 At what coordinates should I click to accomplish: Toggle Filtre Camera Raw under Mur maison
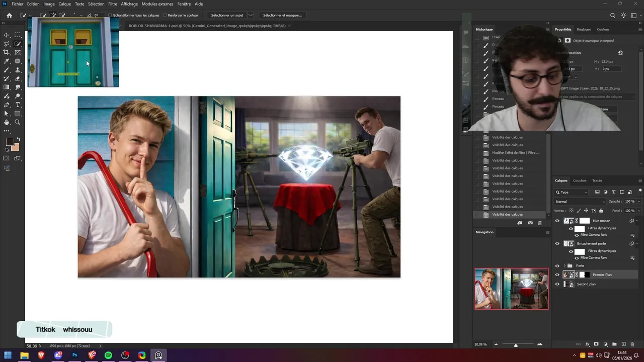(x=577, y=235)
